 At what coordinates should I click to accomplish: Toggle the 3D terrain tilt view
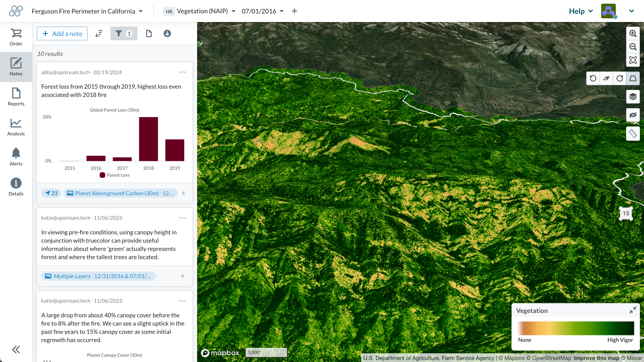tap(633, 78)
